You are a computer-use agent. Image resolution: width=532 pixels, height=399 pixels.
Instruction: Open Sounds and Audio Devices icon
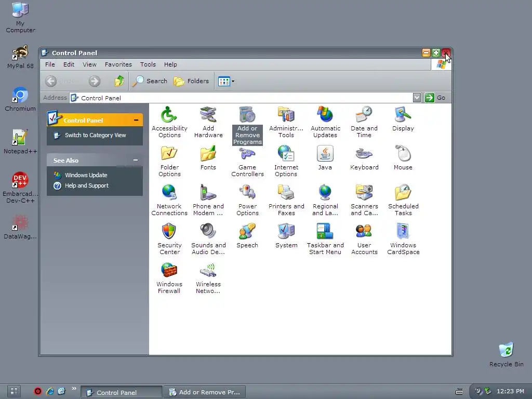pyautogui.click(x=208, y=239)
